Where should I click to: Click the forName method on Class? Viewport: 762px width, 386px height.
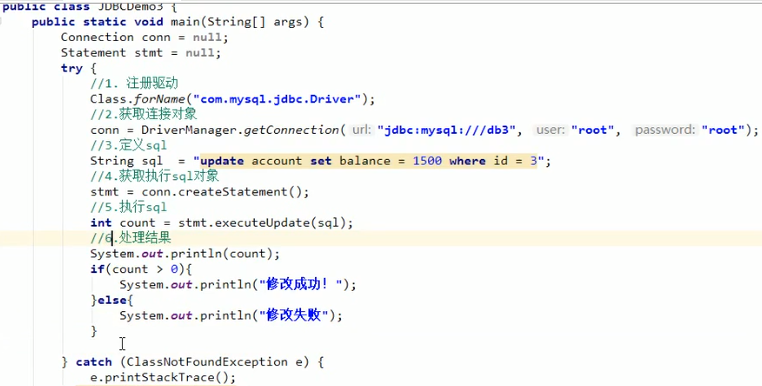(159, 99)
